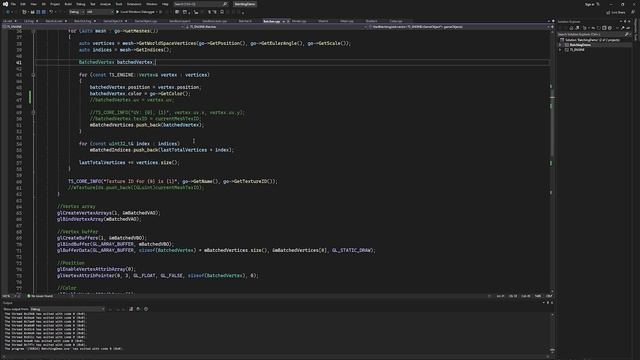This screenshot has width=640, height=360.
Task: Click the Visual Studio search box
Action: 200,4
